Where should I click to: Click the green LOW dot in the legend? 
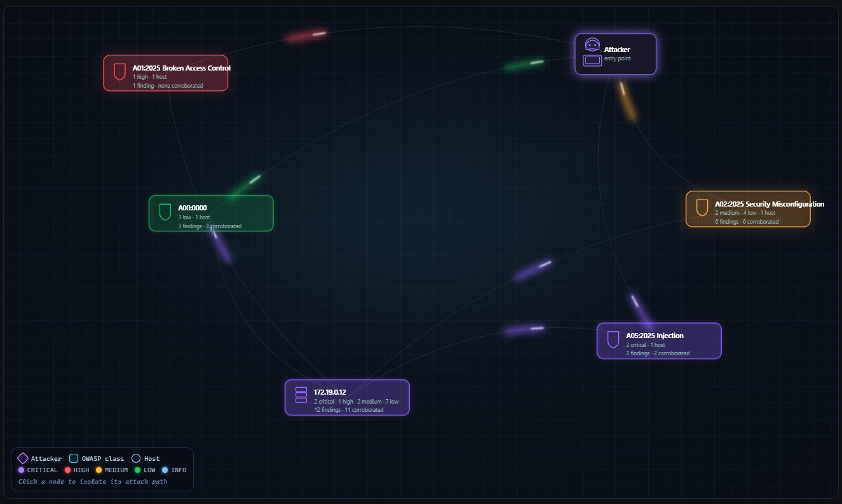[x=137, y=470]
